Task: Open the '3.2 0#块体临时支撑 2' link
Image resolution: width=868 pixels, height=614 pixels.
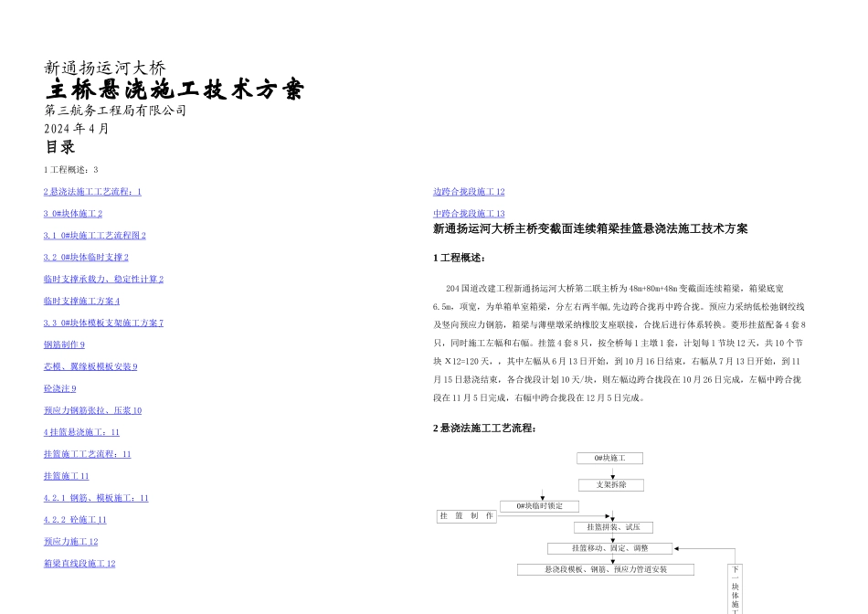Action: click(x=86, y=258)
